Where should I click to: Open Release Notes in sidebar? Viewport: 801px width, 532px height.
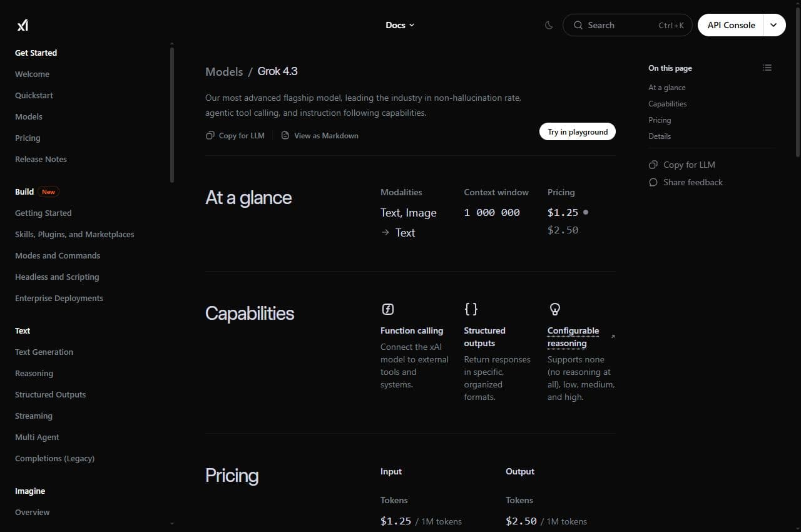pyautogui.click(x=41, y=159)
